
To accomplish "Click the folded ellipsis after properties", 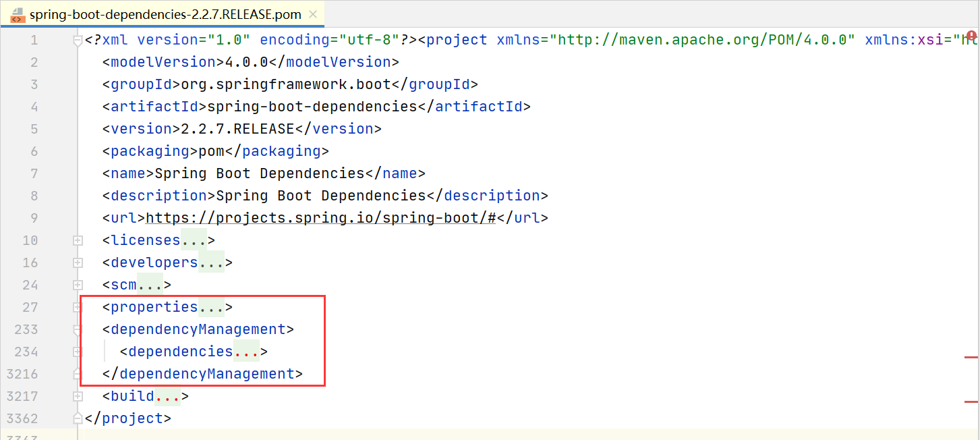I will pyautogui.click(x=211, y=308).
